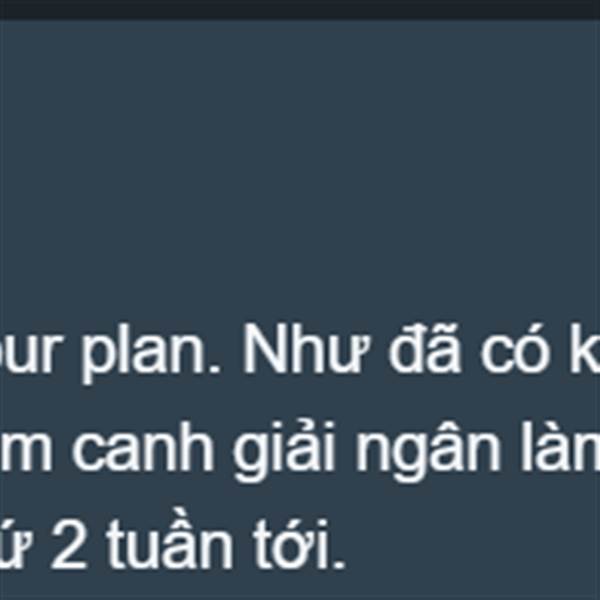Click the empty strip below the last text line
Screen dimensions: 600x600
tap(300, 587)
